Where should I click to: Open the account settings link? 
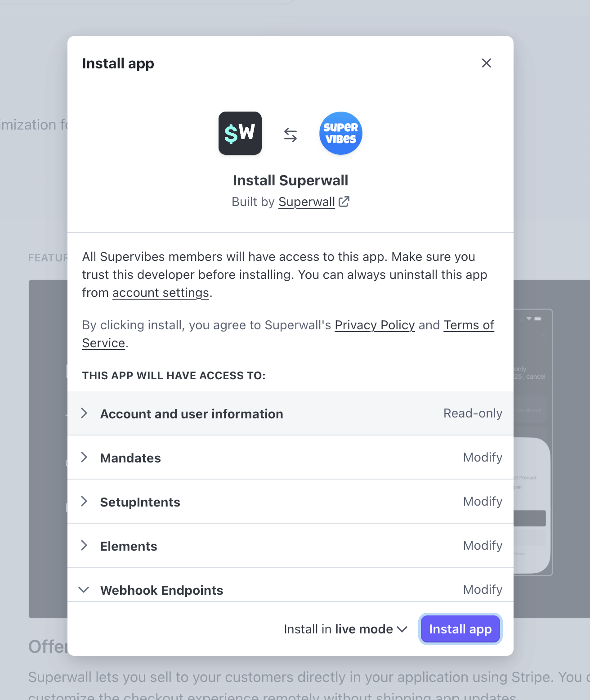point(161,293)
